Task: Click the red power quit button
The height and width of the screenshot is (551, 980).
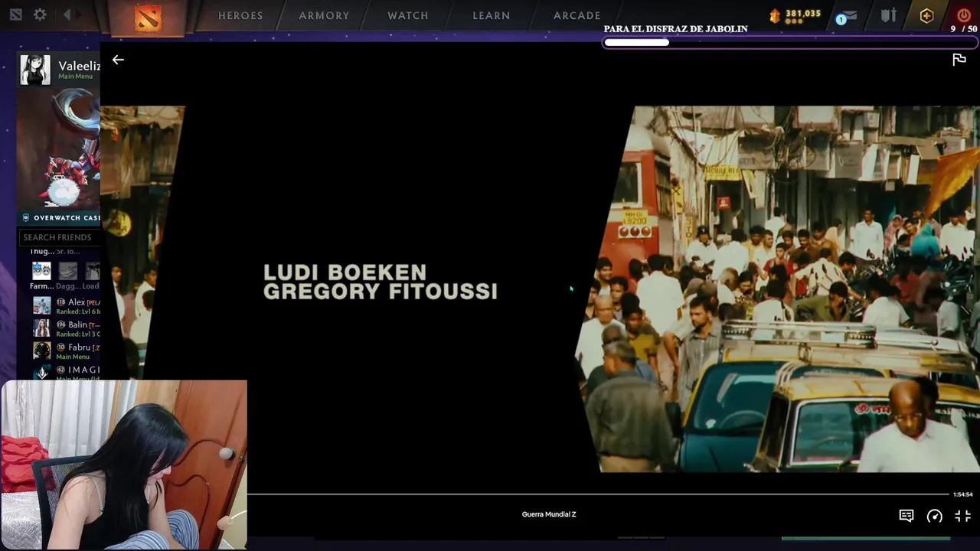Action: coord(963,15)
